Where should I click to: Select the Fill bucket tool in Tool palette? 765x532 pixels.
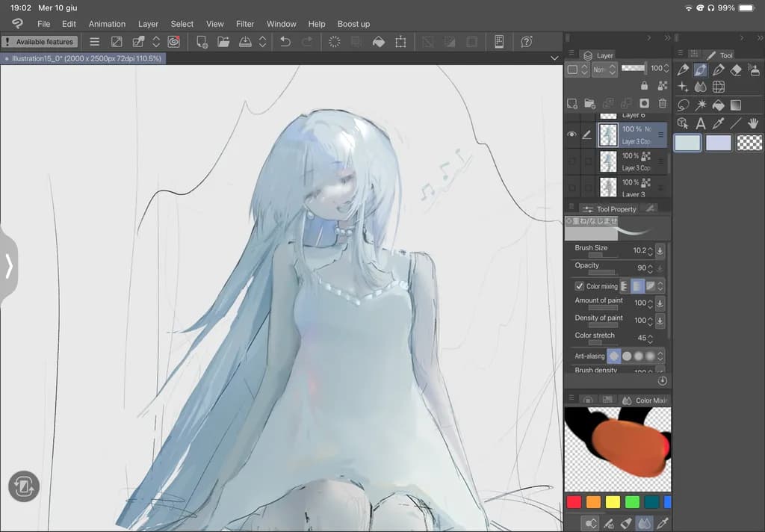tap(718, 105)
